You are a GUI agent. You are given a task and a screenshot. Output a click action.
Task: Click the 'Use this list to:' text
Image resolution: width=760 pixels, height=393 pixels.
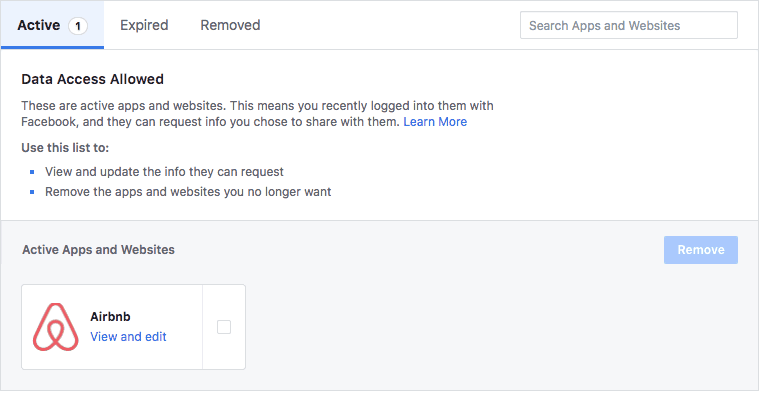pos(65,148)
